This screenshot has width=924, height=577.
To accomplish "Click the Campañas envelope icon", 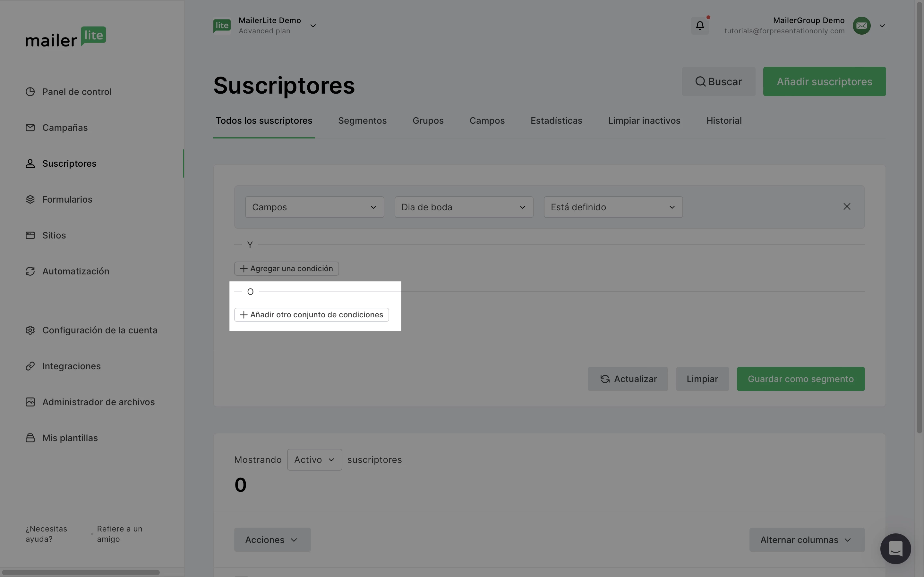I will pyautogui.click(x=30, y=128).
